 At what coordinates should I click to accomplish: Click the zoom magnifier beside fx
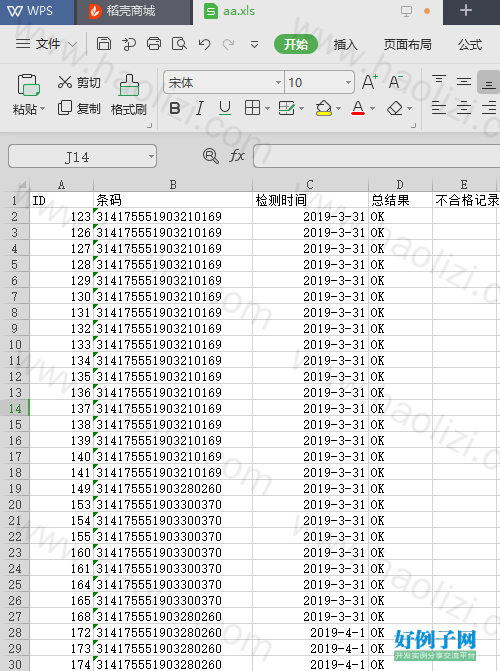point(211,156)
